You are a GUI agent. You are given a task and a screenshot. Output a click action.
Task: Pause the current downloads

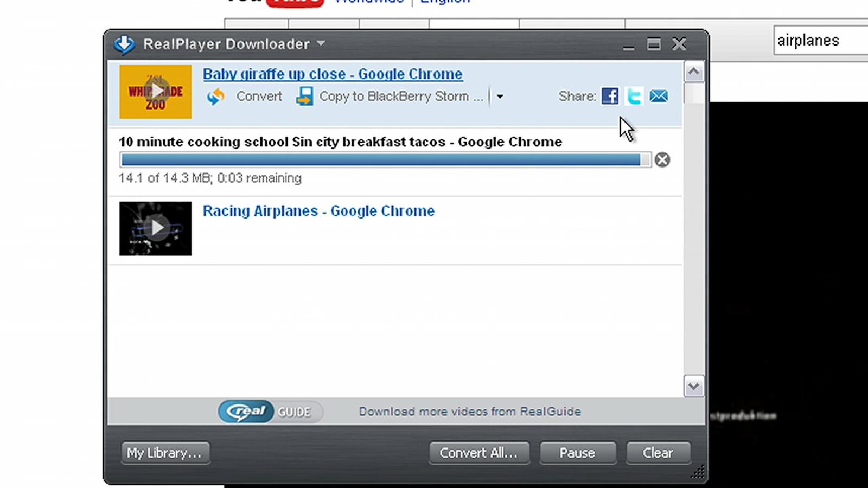coord(577,453)
